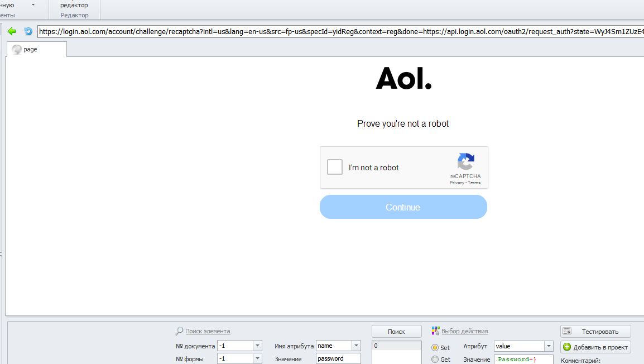Click the search results list showing 0
Screen dimensions: 644x364
tap(397, 352)
